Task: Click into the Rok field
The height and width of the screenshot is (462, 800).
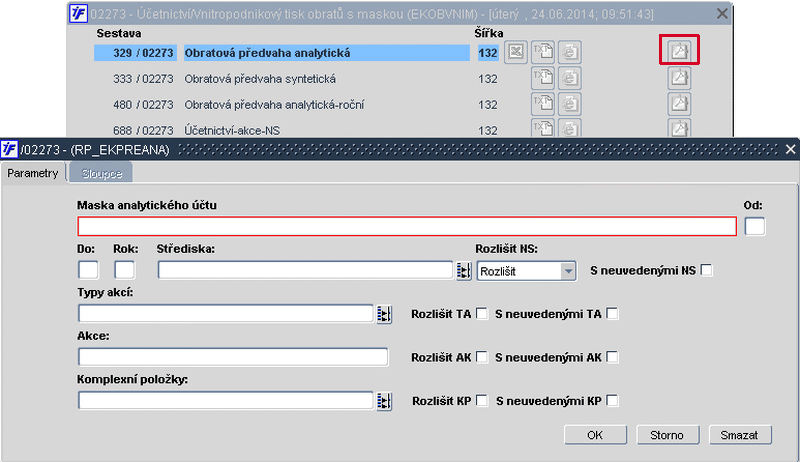Action: pyautogui.click(x=124, y=270)
